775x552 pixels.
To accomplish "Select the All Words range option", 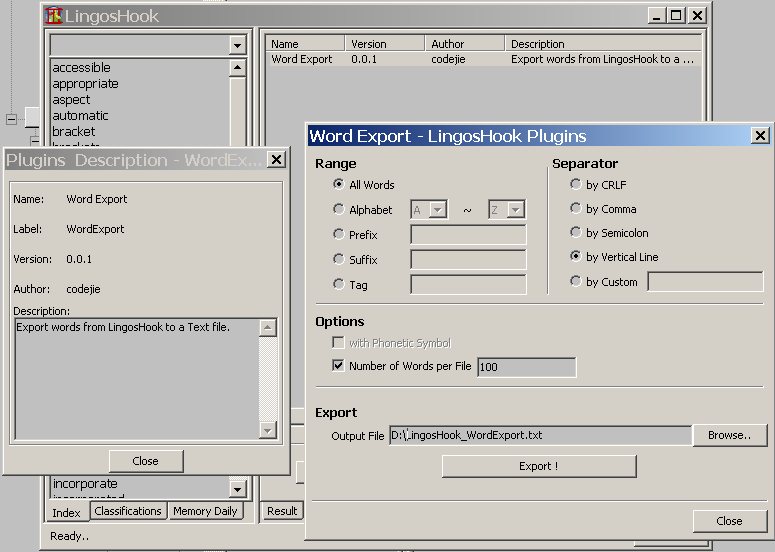I will tap(339, 185).
